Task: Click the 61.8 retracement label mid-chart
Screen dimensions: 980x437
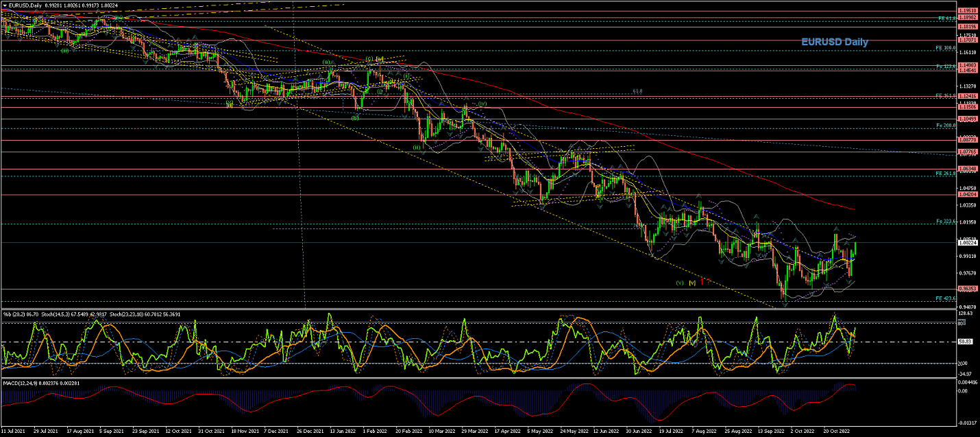Action: (637, 91)
